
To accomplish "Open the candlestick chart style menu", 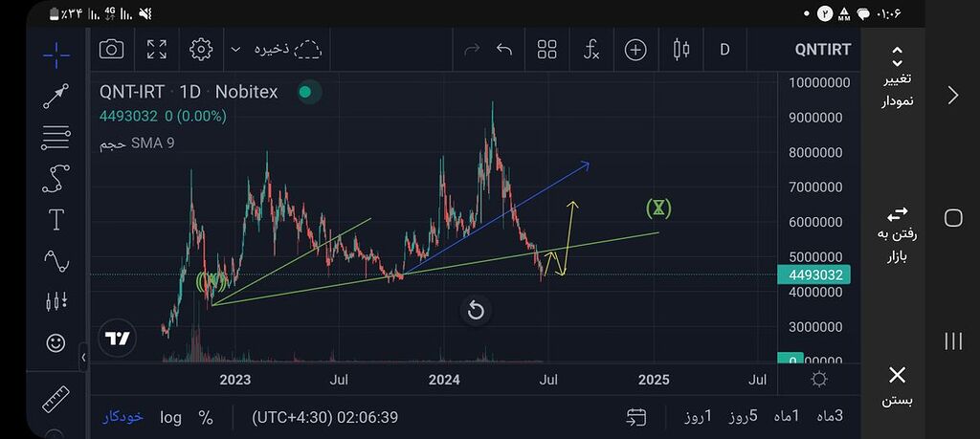I will 681,50.
